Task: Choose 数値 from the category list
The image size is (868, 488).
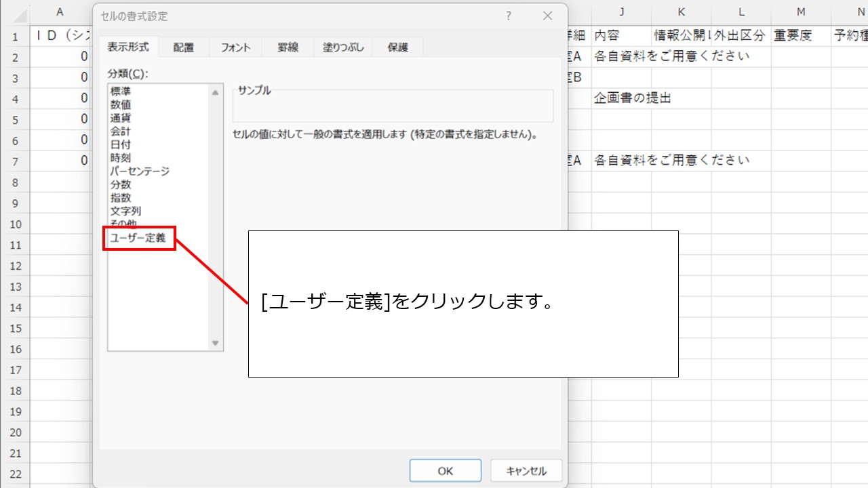Action: (121, 104)
